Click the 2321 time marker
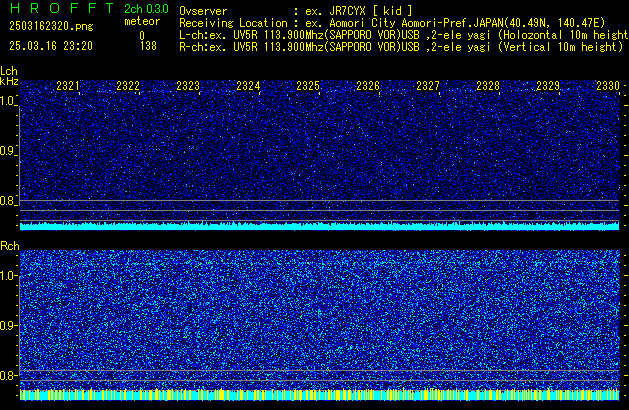 tap(68, 86)
